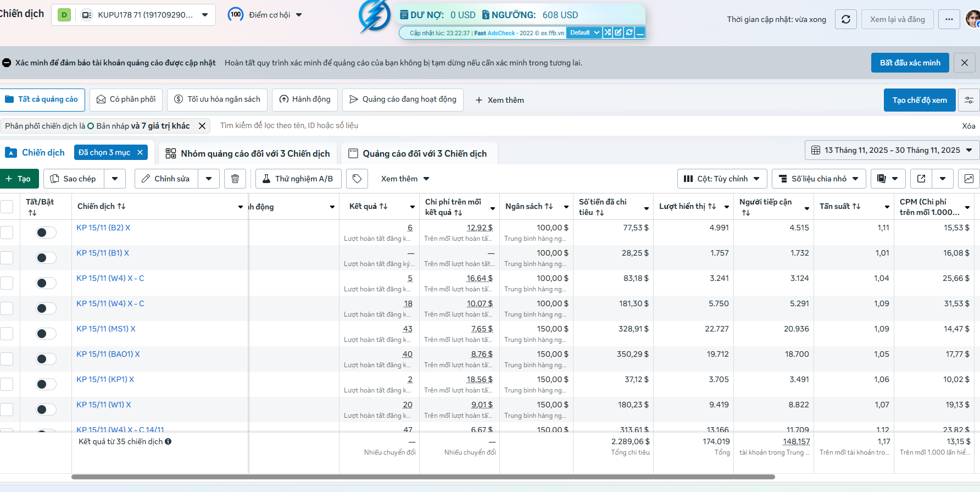Viewport: 980px width, 492px height.
Task: Toggle campaign KP 15/11 (KP1) X on
Action: (x=46, y=384)
